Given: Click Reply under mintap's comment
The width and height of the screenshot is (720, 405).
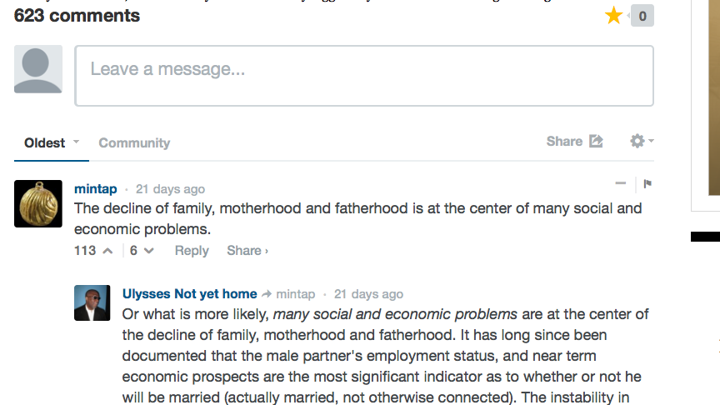Looking at the screenshot, I should click(x=191, y=251).
